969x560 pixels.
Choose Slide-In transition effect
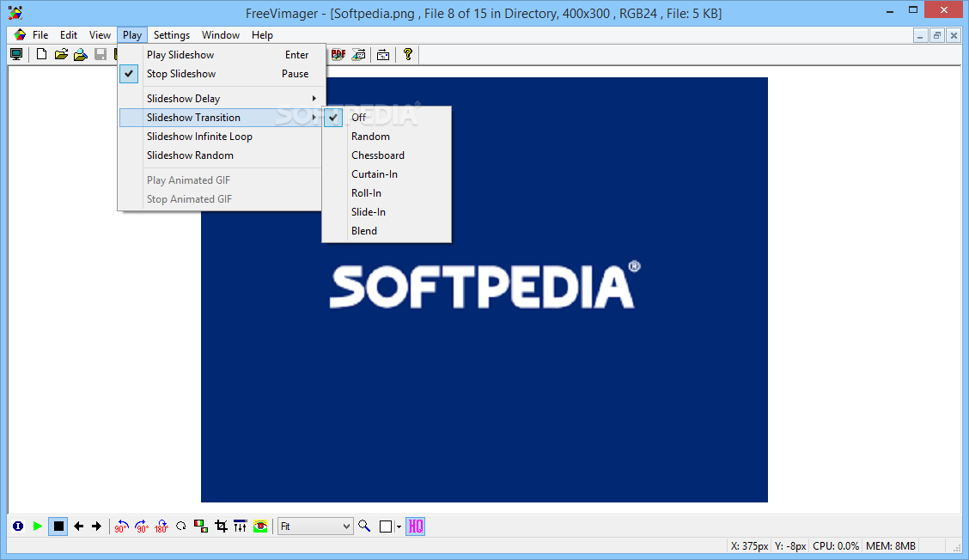click(x=387, y=212)
